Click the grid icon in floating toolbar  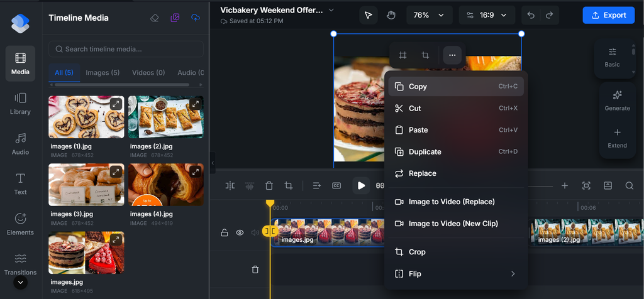tap(403, 55)
